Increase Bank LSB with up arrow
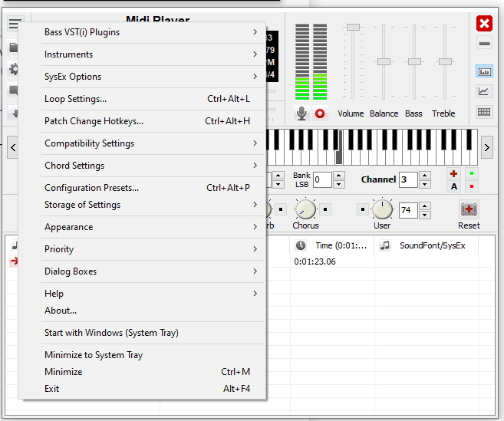The width and height of the screenshot is (504, 421). click(x=339, y=176)
